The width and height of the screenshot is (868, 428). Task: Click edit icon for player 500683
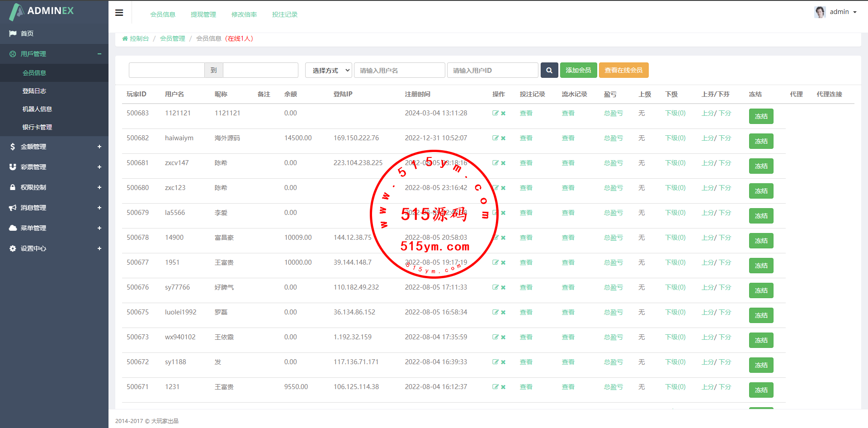(x=495, y=113)
